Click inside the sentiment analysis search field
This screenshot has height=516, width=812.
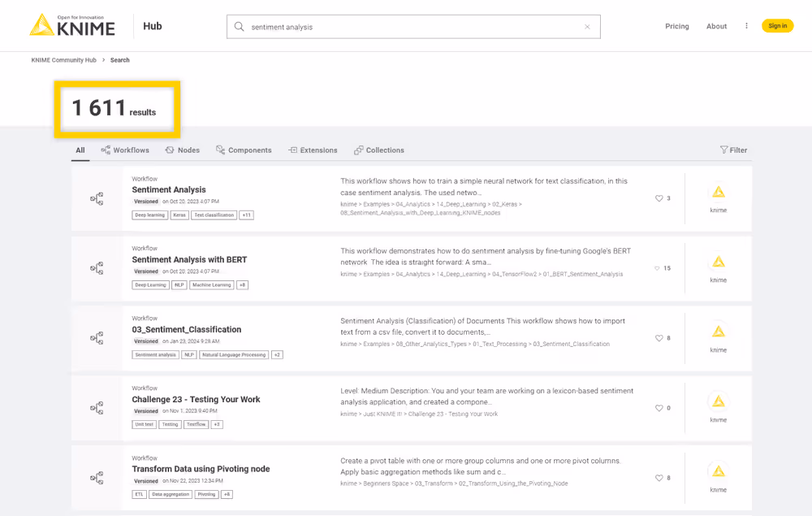tap(365, 26)
